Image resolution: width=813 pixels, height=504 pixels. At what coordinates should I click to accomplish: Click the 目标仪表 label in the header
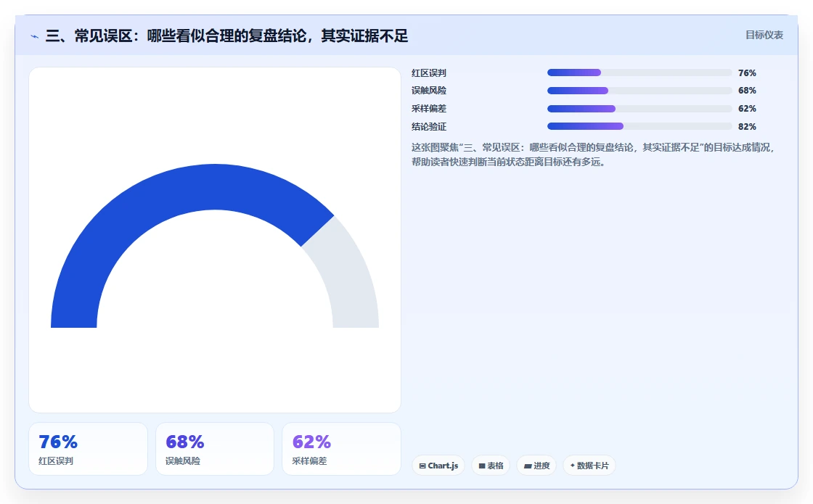(764, 36)
